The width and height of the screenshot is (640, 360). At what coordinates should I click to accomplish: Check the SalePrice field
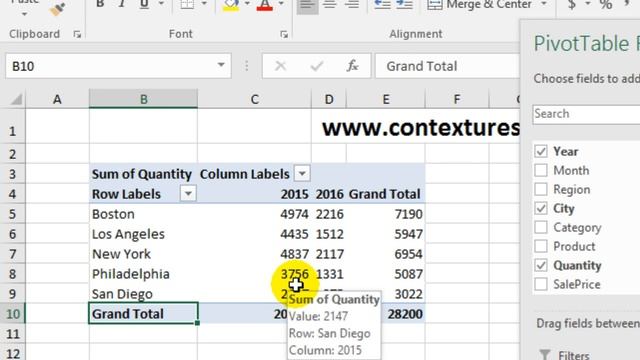tap(541, 284)
